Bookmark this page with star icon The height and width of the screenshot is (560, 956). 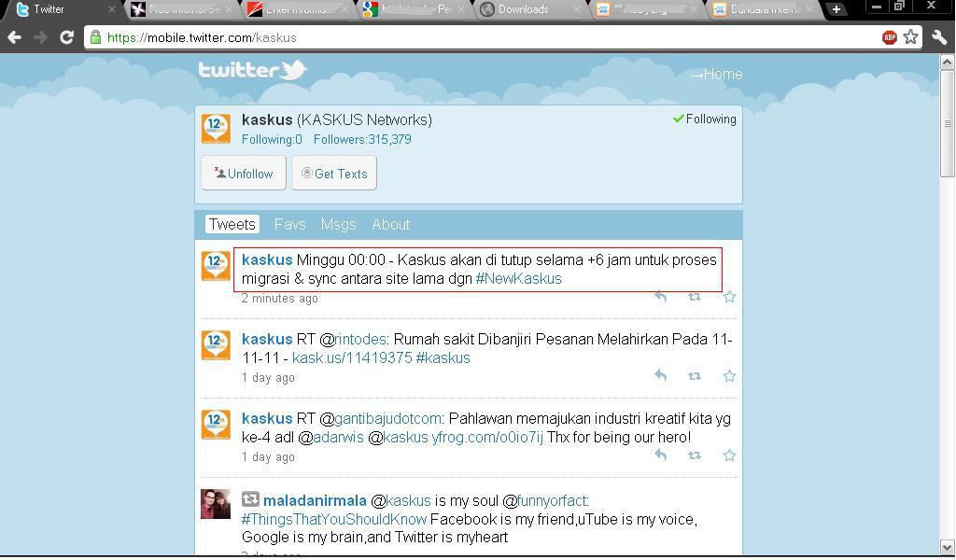coord(910,37)
